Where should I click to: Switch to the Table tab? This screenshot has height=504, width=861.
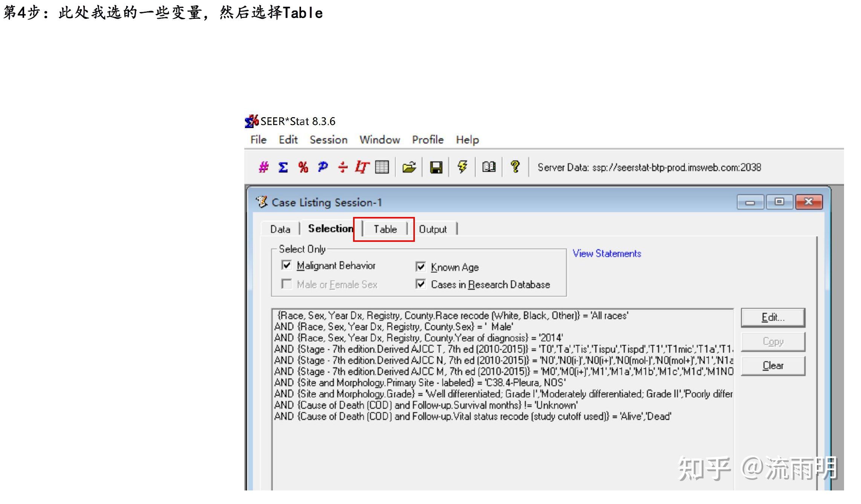point(385,229)
